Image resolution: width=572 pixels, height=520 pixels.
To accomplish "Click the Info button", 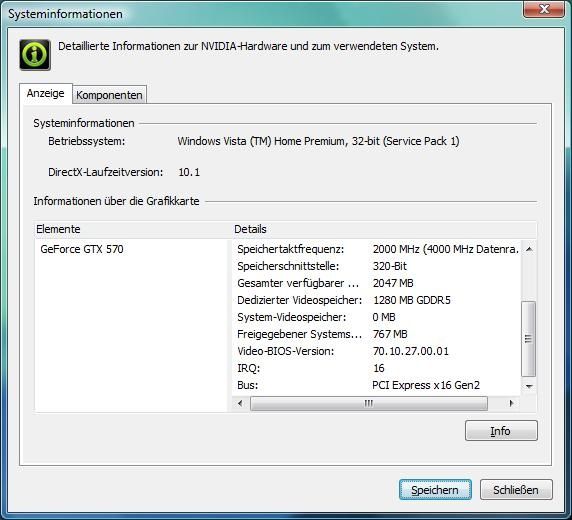I will click(x=501, y=431).
